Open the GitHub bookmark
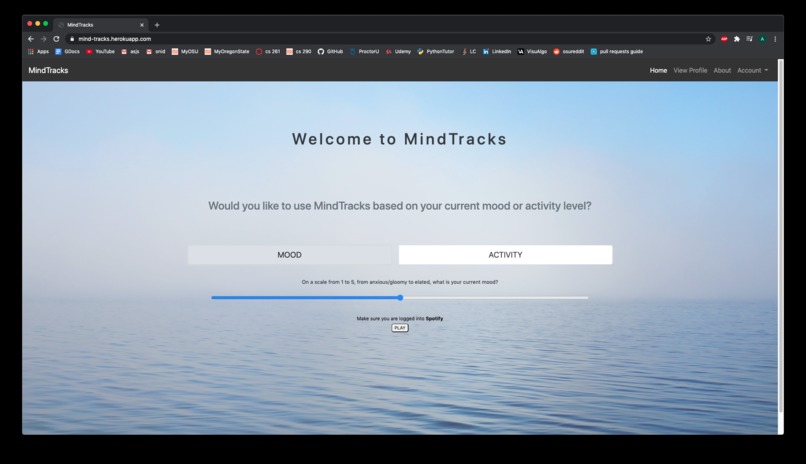The image size is (806, 464). point(330,51)
